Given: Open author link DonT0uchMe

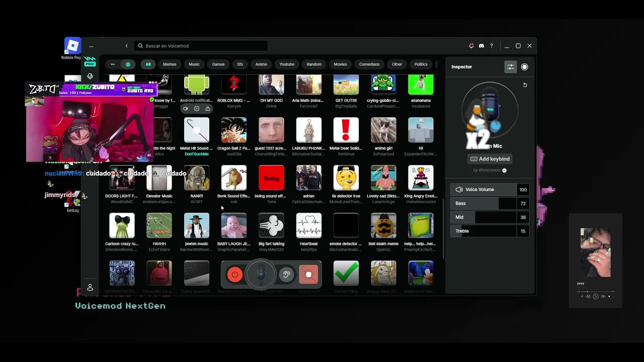Looking at the screenshot, I should click(197, 154).
